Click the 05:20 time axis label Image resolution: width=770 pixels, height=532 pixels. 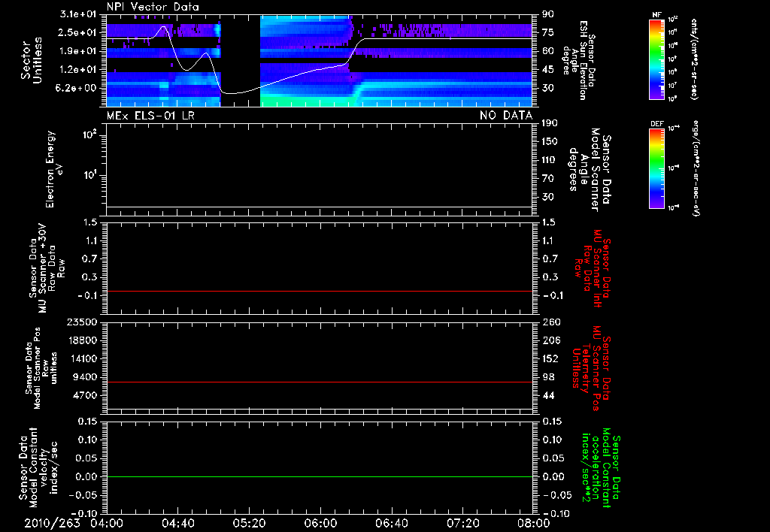coord(249,523)
